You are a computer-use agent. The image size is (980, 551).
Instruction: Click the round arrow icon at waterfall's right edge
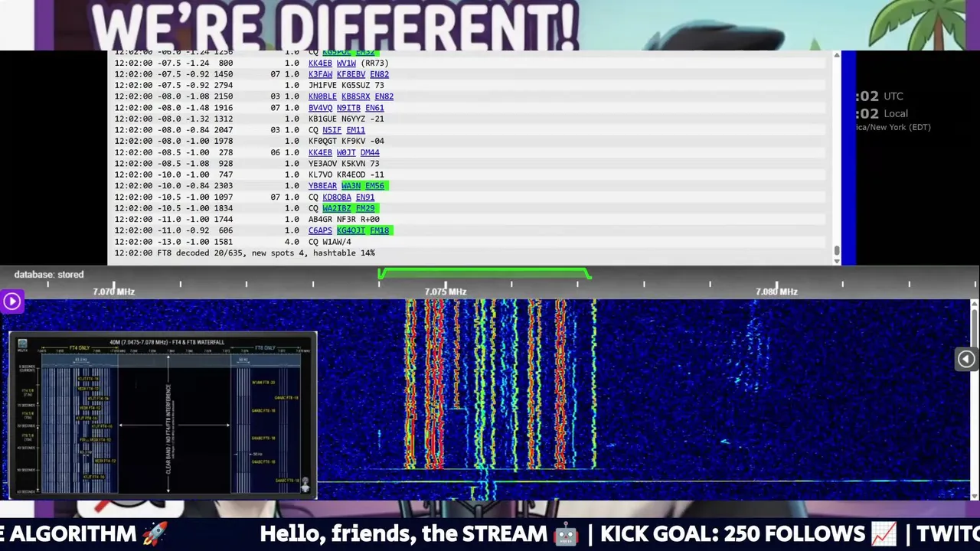966,359
